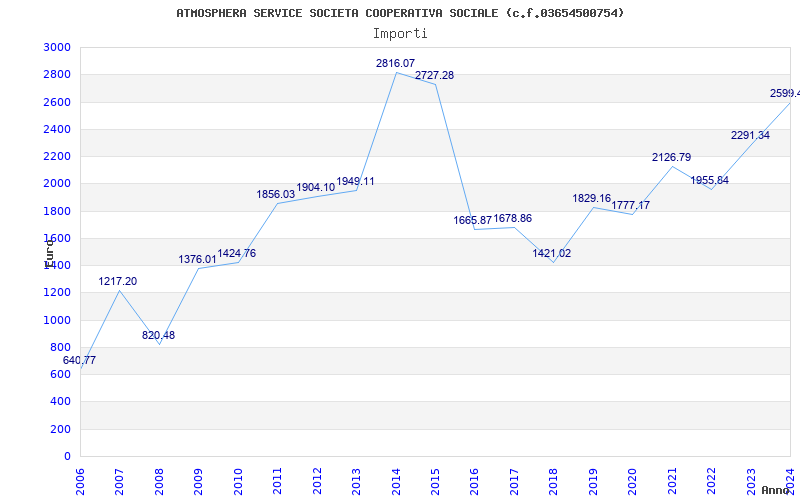Click the y-axis value 1800
The height and width of the screenshot is (500, 800).
[58, 211]
